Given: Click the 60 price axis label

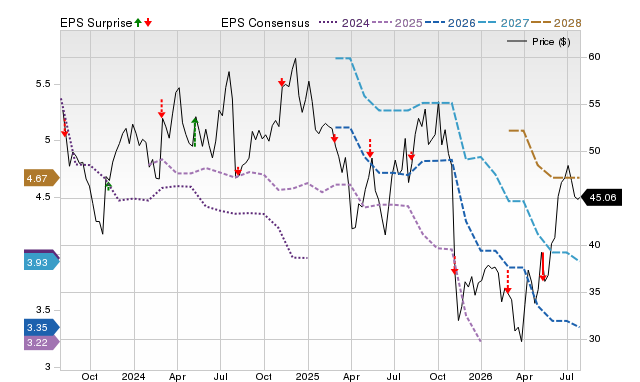Looking at the screenshot, I should point(594,57).
